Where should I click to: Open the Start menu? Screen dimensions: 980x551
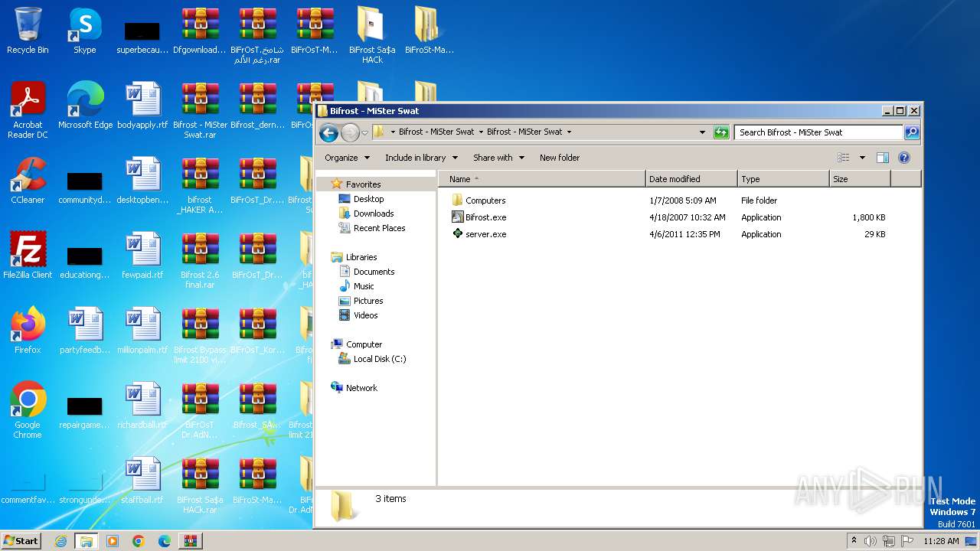pyautogui.click(x=21, y=540)
